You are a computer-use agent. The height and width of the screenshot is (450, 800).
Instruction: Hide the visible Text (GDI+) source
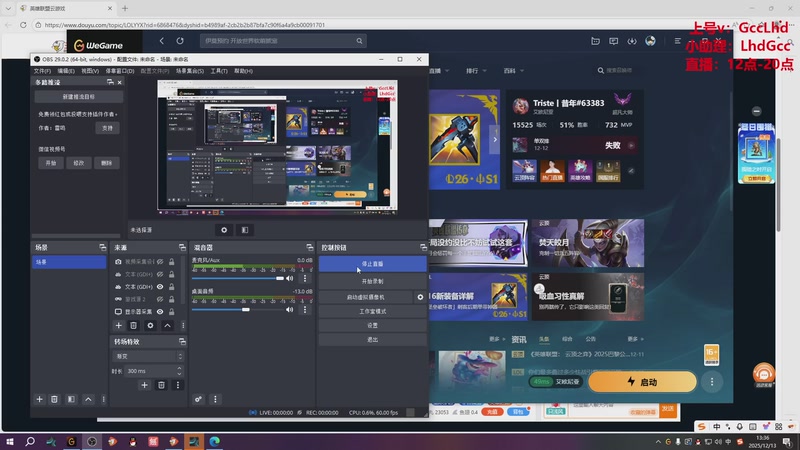[160, 287]
